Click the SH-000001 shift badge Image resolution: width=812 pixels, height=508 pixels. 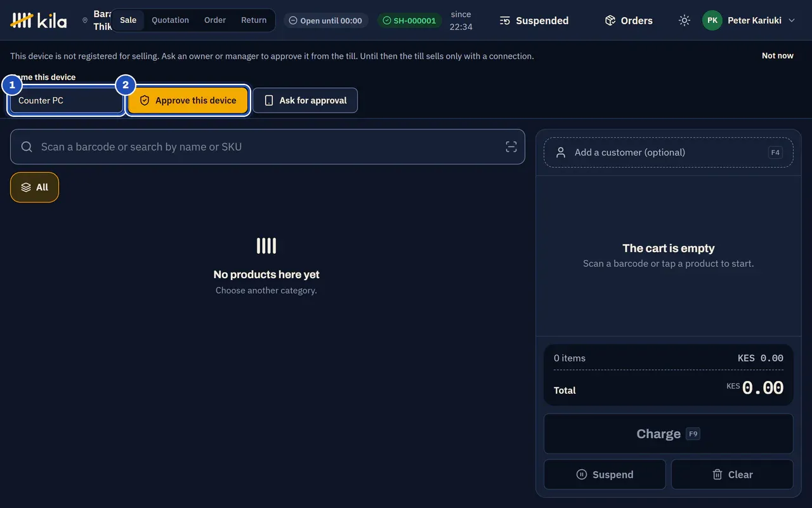point(410,20)
